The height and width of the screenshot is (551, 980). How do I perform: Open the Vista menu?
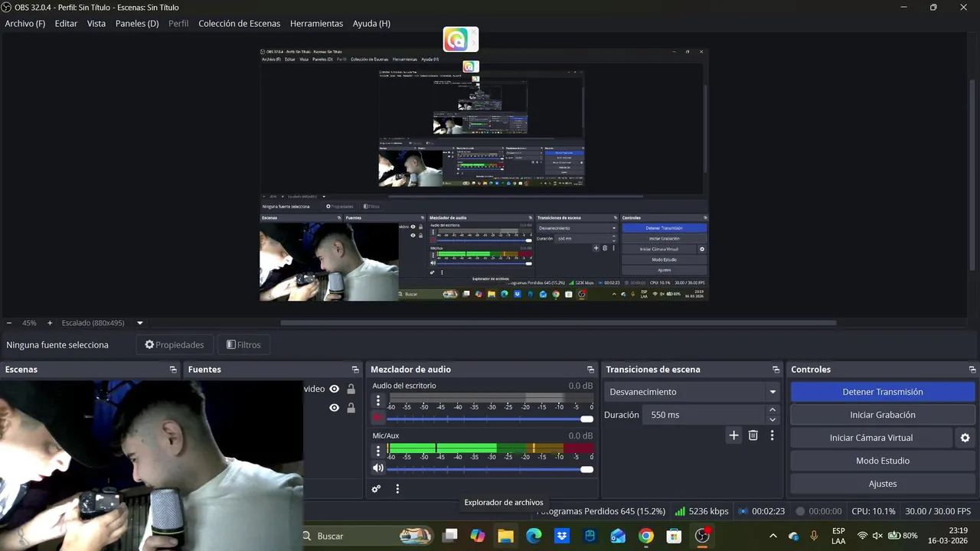(x=96, y=24)
